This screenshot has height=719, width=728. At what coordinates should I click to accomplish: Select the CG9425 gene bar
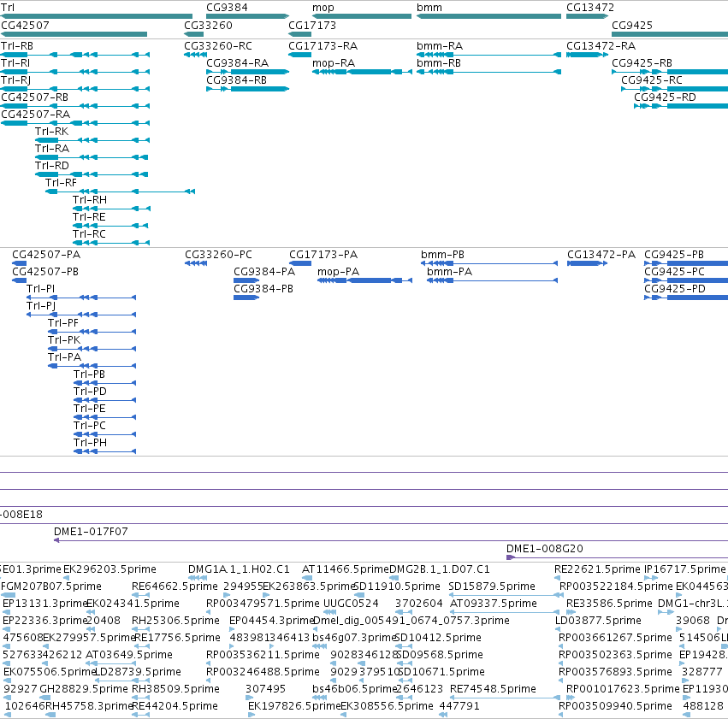click(x=670, y=34)
